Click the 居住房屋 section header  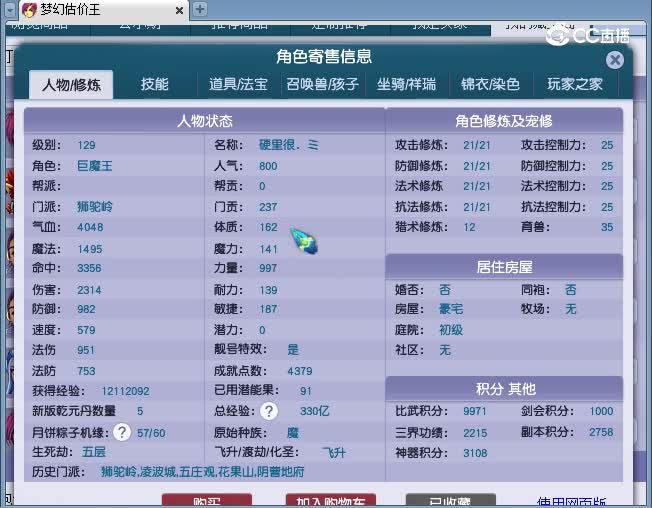coord(504,267)
